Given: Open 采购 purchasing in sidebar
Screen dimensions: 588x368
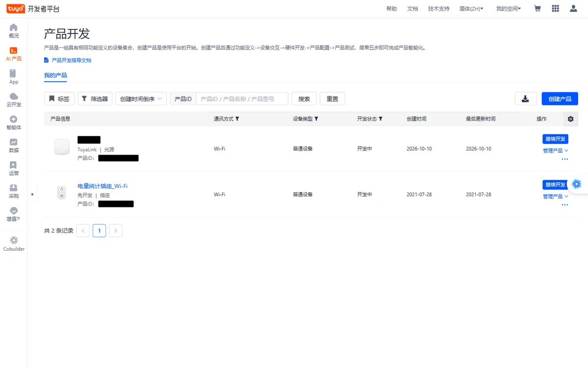Looking at the screenshot, I should point(14,191).
